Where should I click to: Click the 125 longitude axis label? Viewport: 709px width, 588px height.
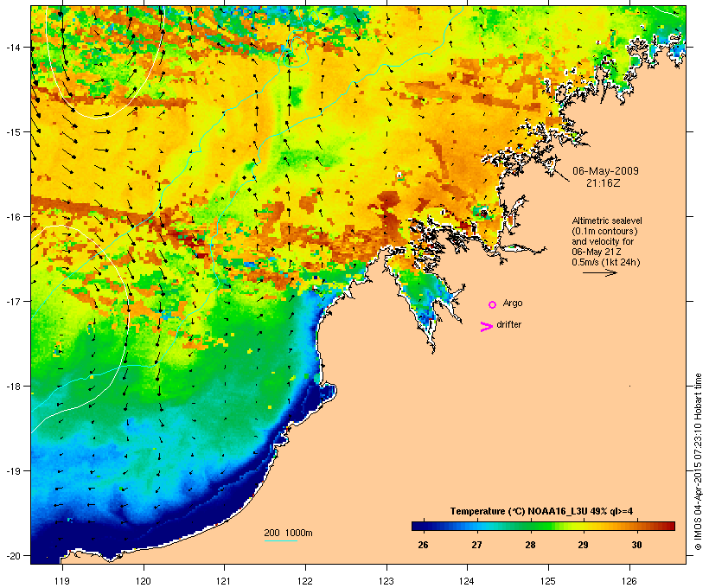click(x=548, y=581)
